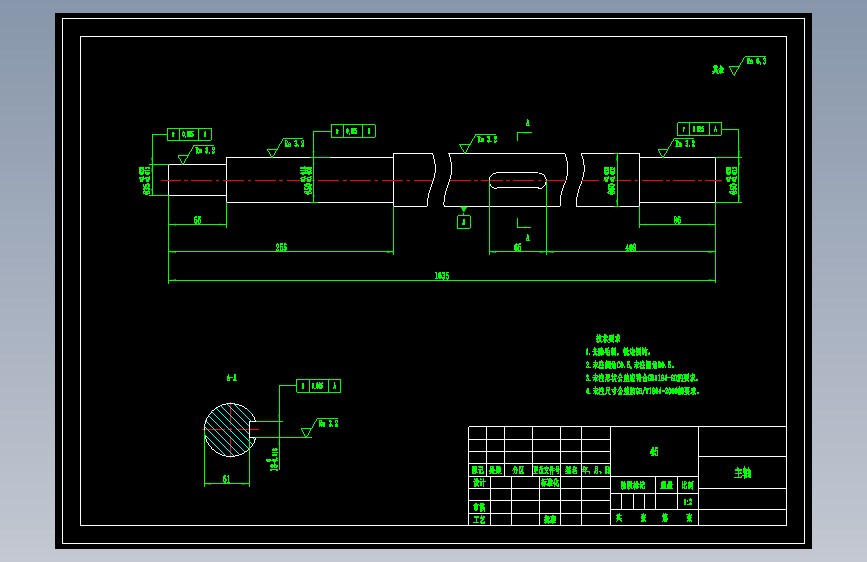This screenshot has height=562, width=867.
Task: Click the 年、月、日 column header
Action: click(x=596, y=470)
